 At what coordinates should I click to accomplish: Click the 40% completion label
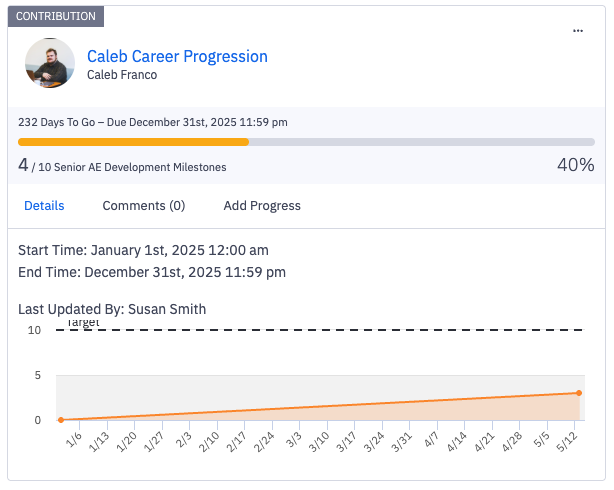[x=575, y=165]
